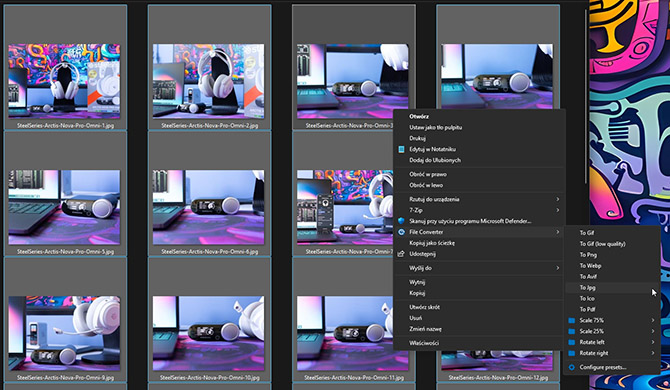Choose the To Pdf conversion
670x390 pixels.
611,309
